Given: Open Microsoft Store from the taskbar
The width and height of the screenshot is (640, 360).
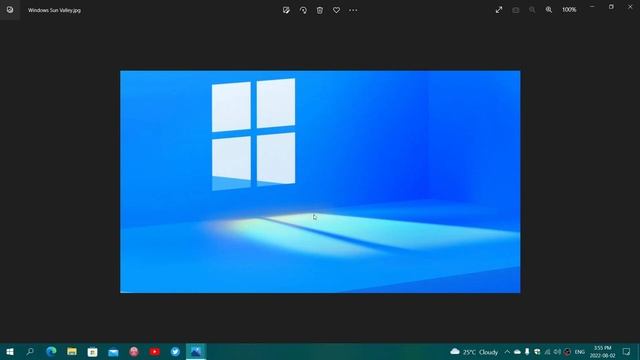Looking at the screenshot, I should click(93, 351).
